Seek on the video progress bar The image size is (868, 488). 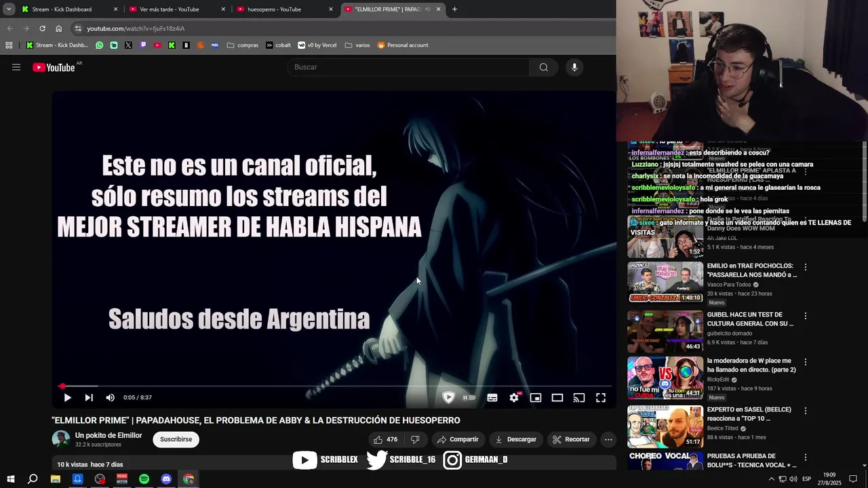click(x=334, y=386)
